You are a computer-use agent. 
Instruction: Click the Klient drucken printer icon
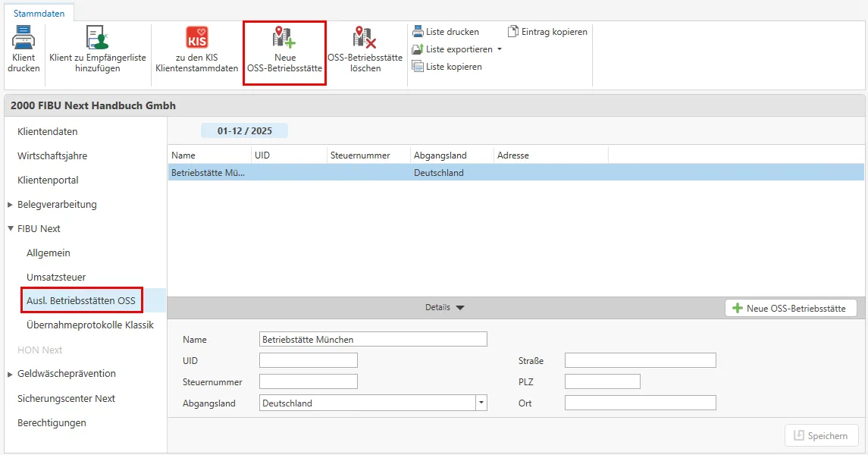point(24,38)
